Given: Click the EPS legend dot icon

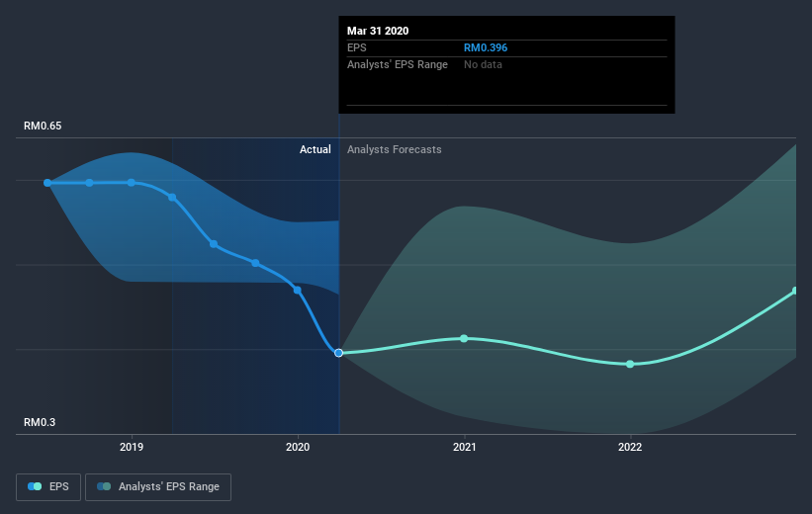Looking at the screenshot, I should tap(35, 486).
